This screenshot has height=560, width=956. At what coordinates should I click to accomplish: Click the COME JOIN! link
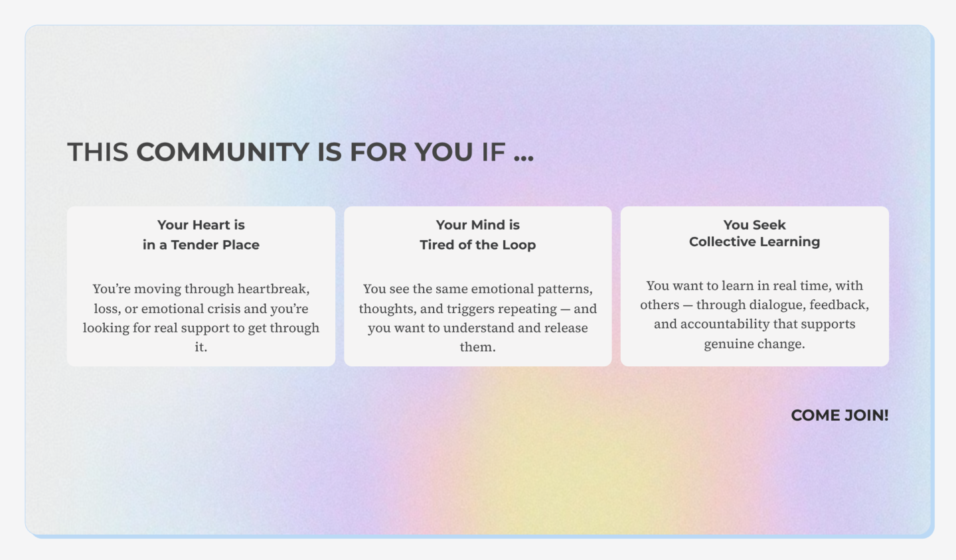[839, 415]
